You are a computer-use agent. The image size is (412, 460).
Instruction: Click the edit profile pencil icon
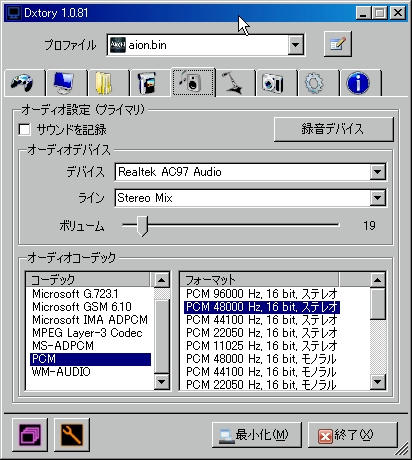click(x=338, y=44)
